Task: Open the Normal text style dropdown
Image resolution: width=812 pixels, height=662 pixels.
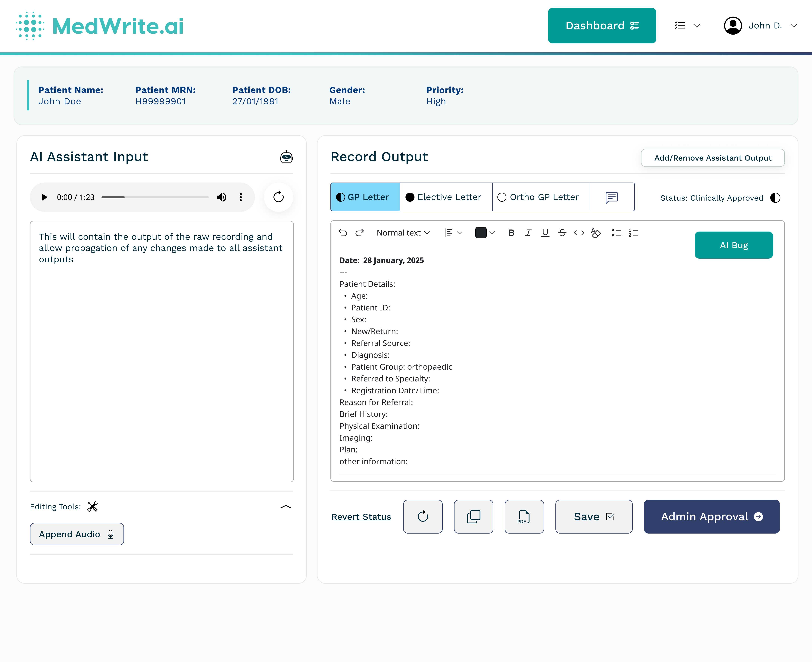Action: (403, 233)
